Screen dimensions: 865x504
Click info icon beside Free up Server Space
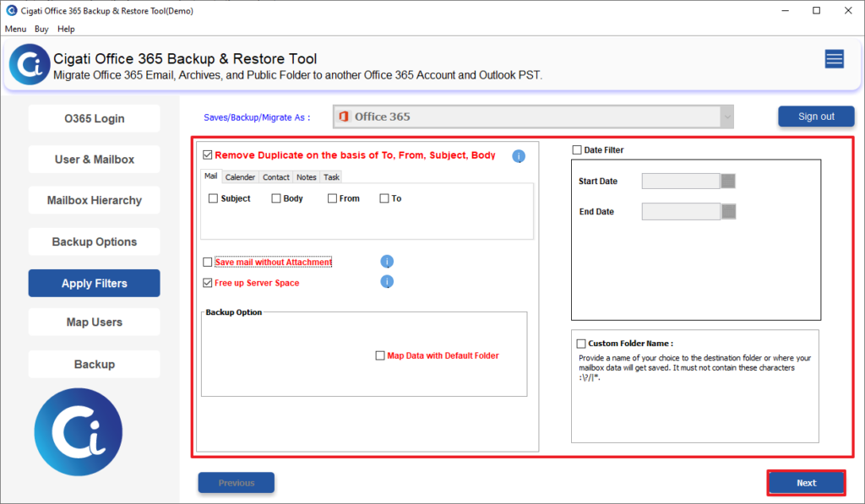point(387,282)
